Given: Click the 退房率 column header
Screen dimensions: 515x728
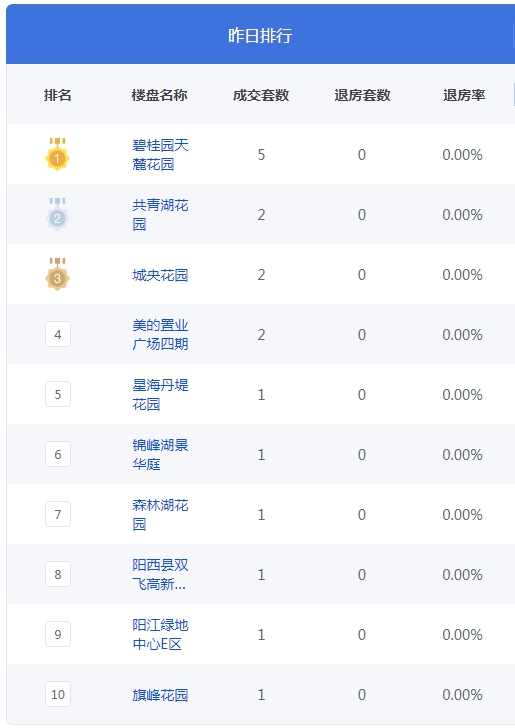Looking at the screenshot, I should tap(464, 95).
